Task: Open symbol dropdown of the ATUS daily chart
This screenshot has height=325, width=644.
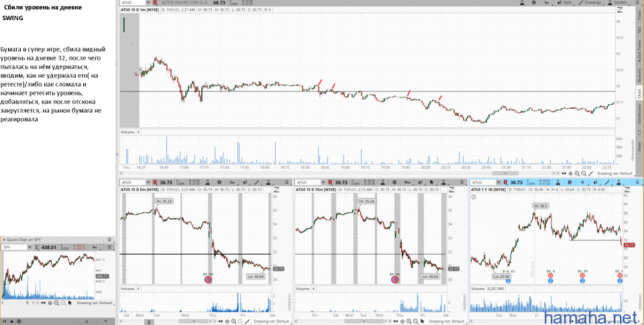Action: 498,183
